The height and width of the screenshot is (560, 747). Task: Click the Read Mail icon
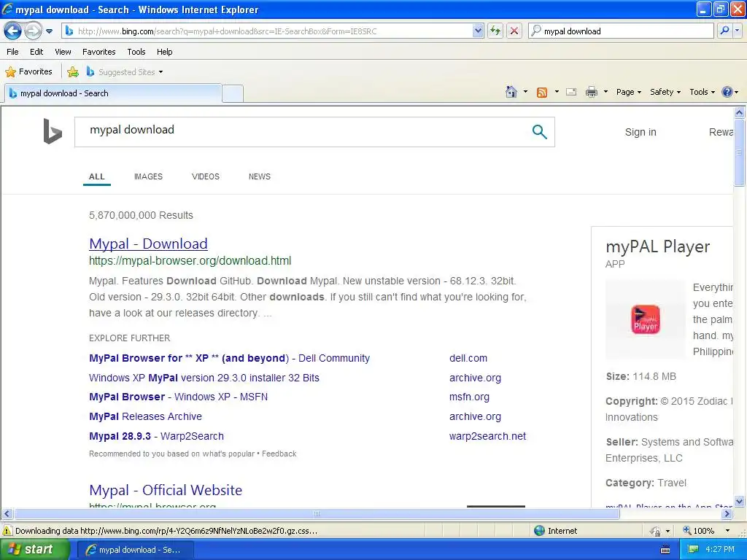pos(571,92)
